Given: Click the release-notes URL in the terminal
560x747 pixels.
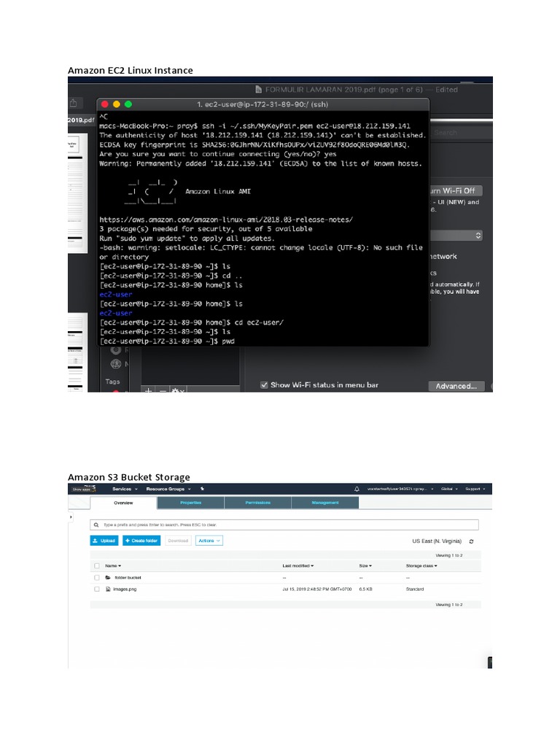Looking at the screenshot, I should coord(226,220).
